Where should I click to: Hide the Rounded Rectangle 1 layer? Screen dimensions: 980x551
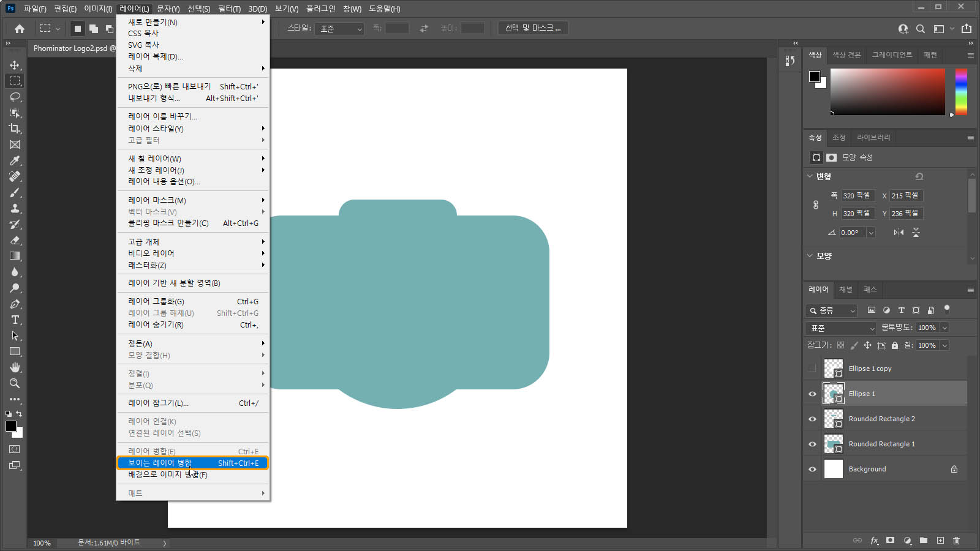pos(812,444)
